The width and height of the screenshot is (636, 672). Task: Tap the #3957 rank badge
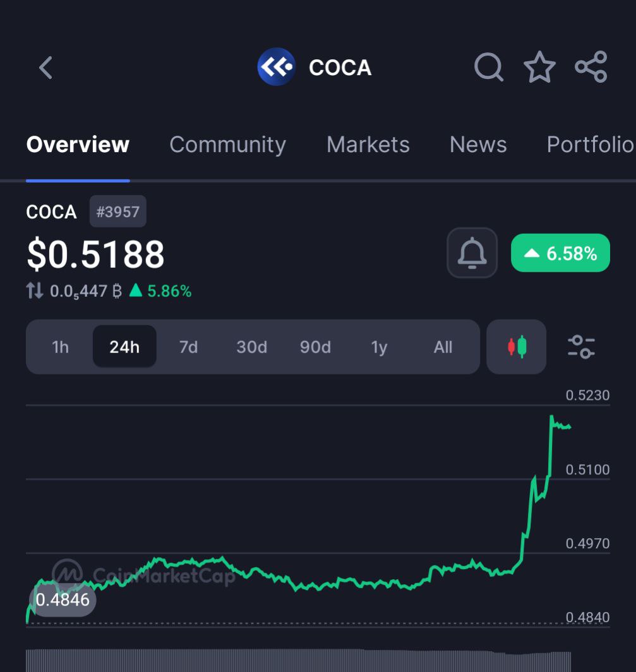click(x=118, y=212)
